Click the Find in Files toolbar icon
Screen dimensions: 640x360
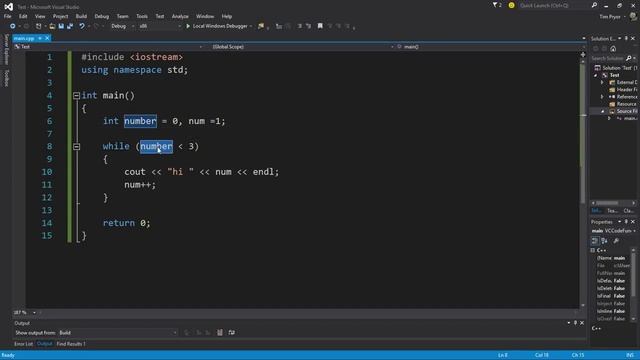pyautogui.click(x=261, y=26)
